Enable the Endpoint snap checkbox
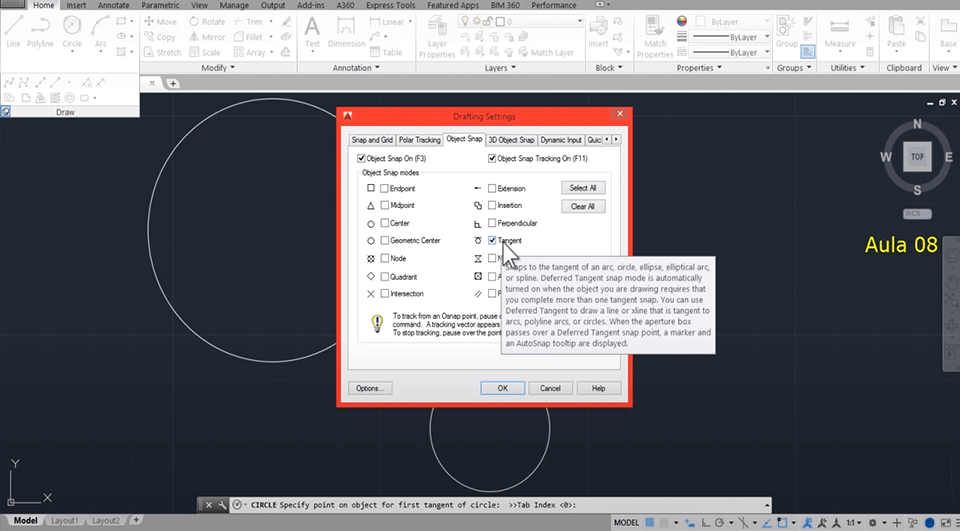This screenshot has width=960, height=531. 384,188
